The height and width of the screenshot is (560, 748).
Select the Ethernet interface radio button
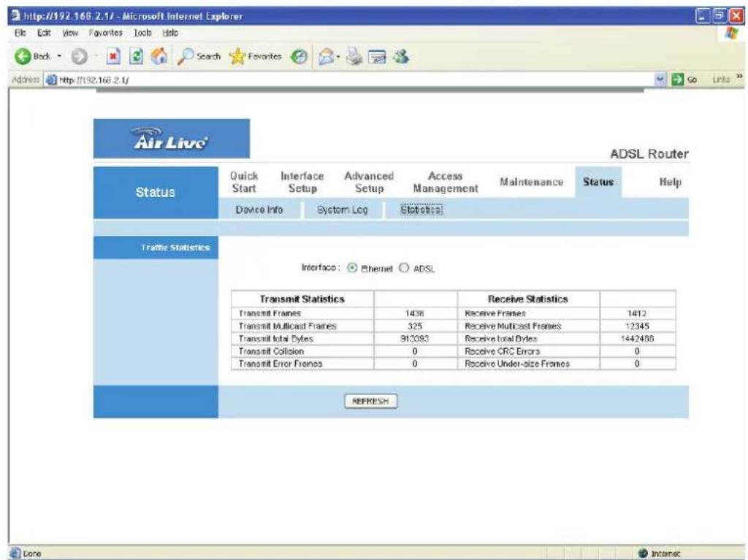pyautogui.click(x=352, y=268)
